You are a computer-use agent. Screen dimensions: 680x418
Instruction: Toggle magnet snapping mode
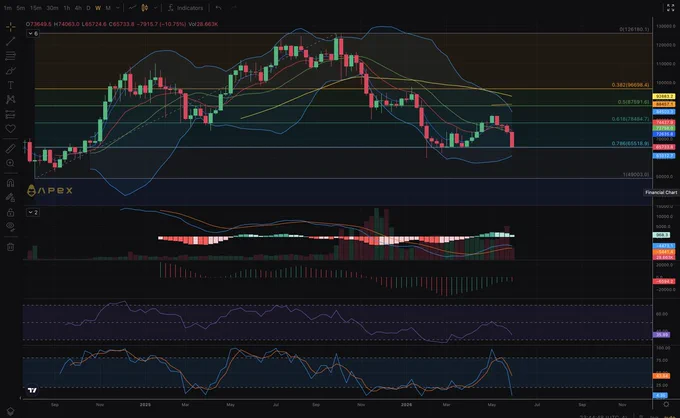click(10, 183)
